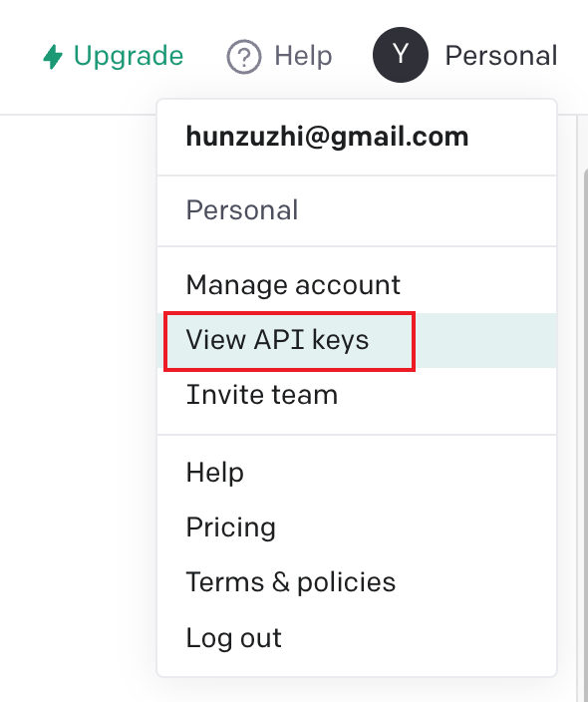Select the hunzuzhi@gmail.com account header

click(x=327, y=137)
